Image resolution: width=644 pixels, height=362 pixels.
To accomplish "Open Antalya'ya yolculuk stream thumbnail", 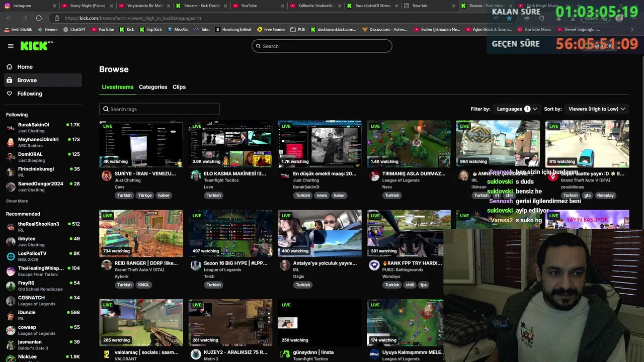I will tap(319, 233).
